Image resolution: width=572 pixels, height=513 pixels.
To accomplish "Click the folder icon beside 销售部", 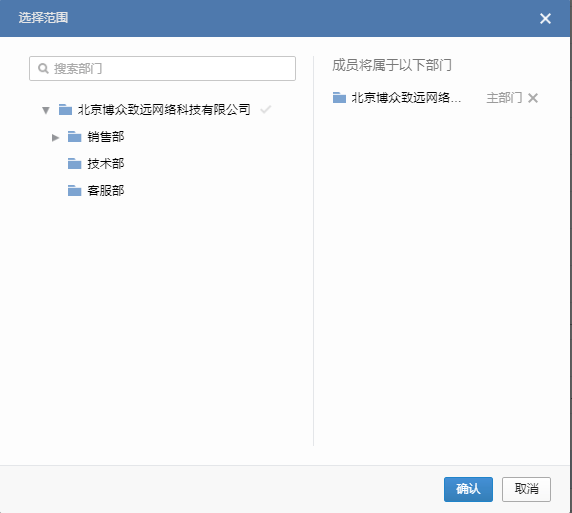I will coord(74,137).
